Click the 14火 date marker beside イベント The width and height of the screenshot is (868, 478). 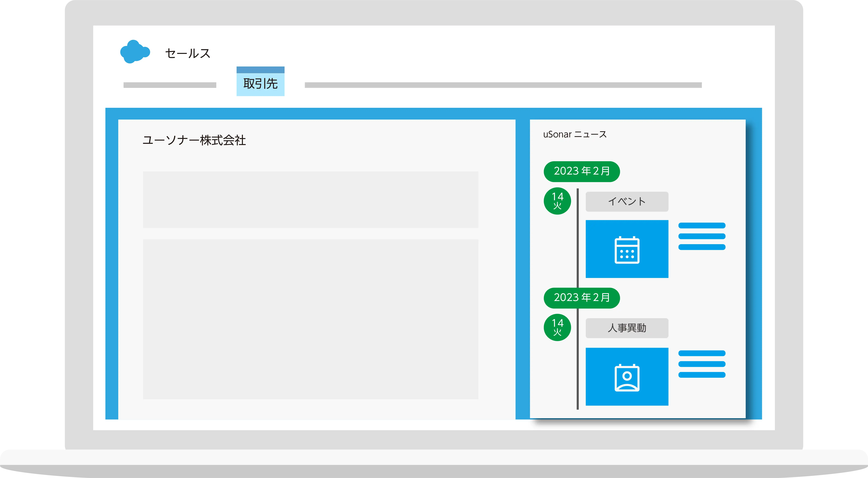coord(557,201)
